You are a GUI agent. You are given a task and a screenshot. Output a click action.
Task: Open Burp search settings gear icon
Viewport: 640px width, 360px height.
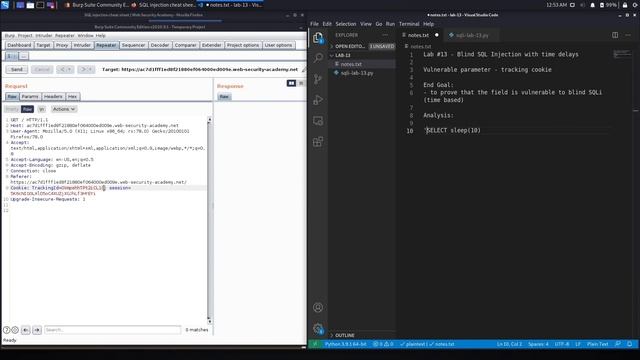(15, 330)
